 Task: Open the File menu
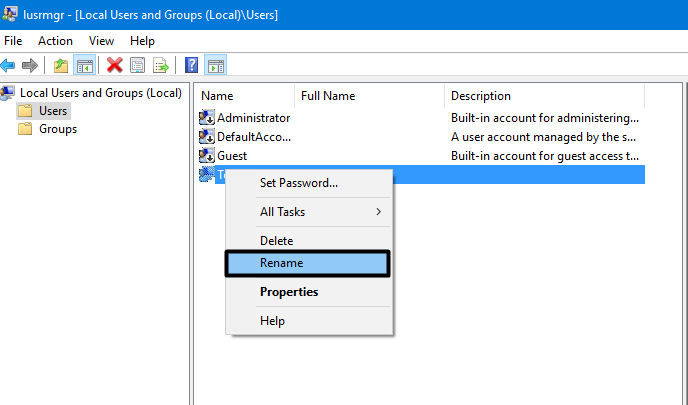(13, 41)
